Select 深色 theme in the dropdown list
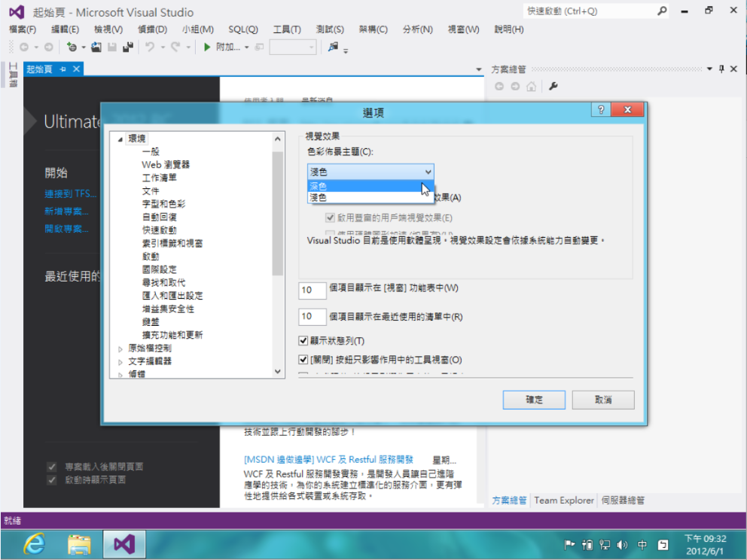Screen dimensions: 747x560 coord(370,186)
